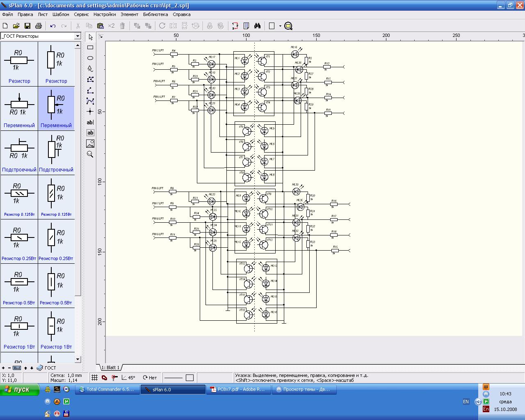The height and width of the screenshot is (420, 525).
Task: Toggle the 45° angle snap
Action: (x=128, y=378)
